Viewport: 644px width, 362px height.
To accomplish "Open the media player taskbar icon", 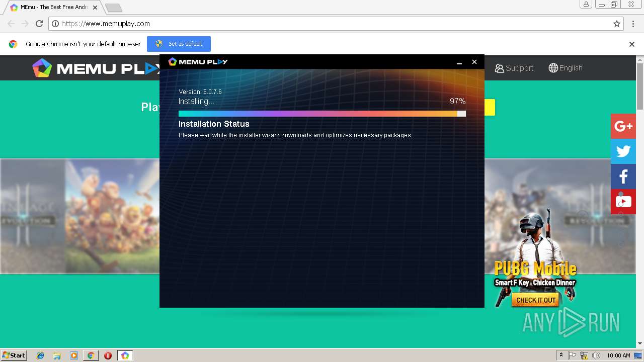I will (x=74, y=355).
